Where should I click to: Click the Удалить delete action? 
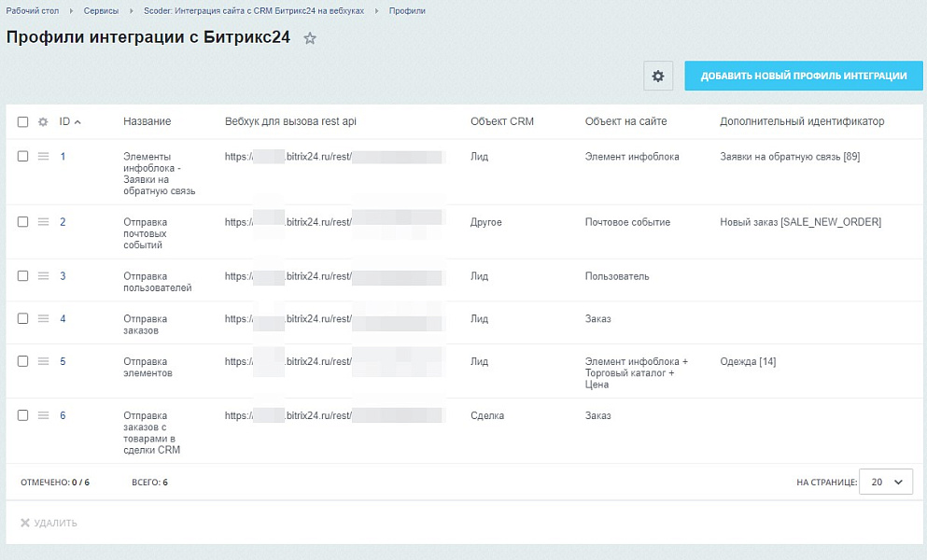point(49,524)
